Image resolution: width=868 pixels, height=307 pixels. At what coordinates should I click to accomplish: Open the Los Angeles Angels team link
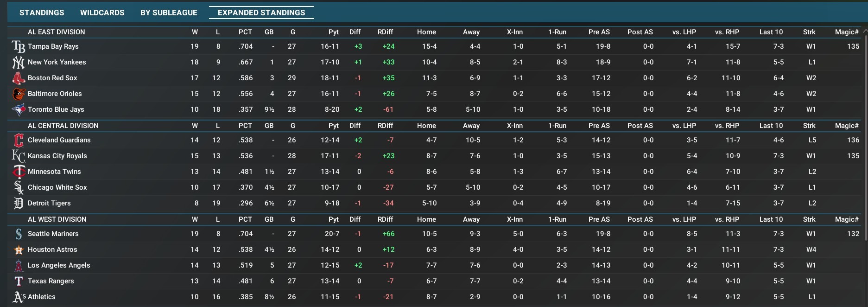(59, 265)
